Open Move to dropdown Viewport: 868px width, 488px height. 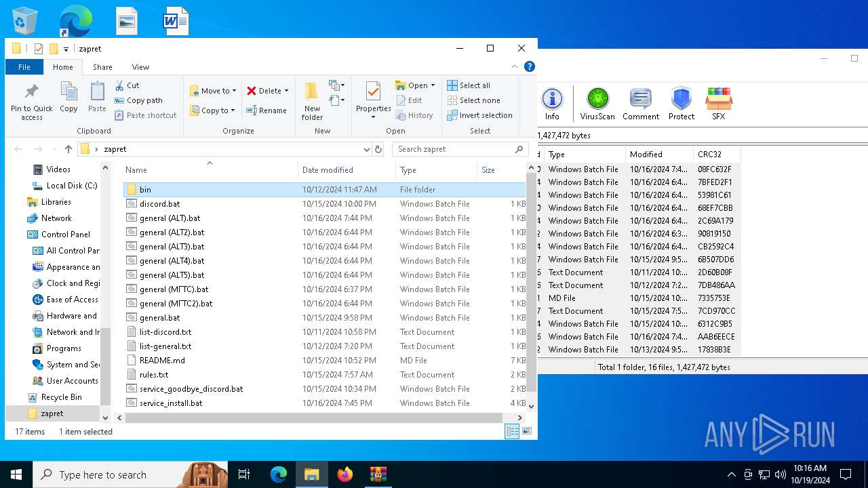pos(213,91)
